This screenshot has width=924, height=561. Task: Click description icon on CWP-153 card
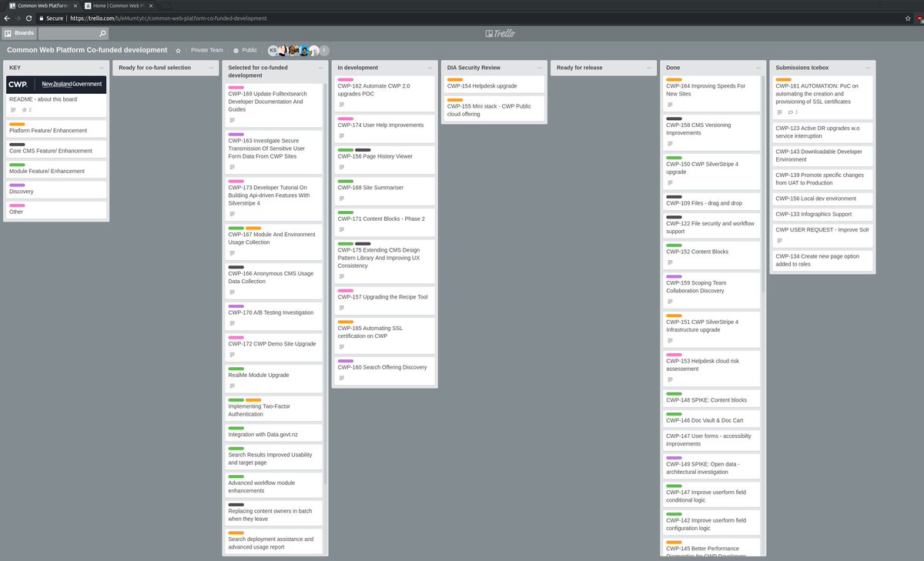tap(670, 379)
